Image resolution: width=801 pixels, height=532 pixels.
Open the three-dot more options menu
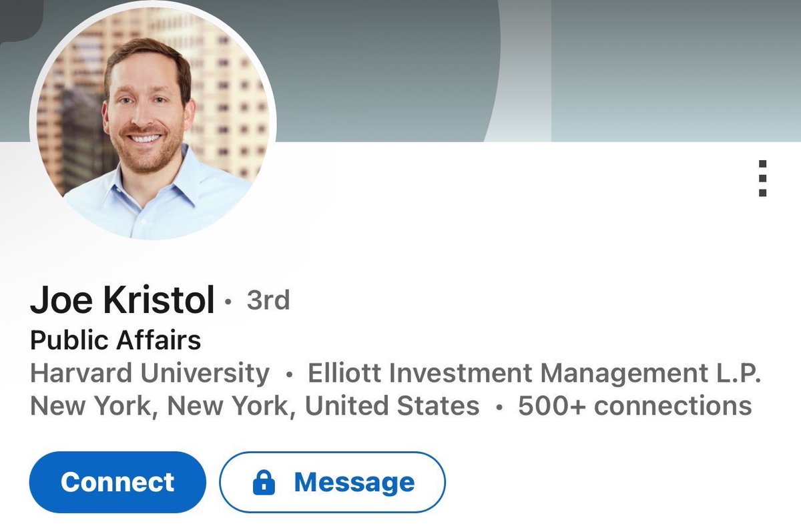pyautogui.click(x=762, y=178)
